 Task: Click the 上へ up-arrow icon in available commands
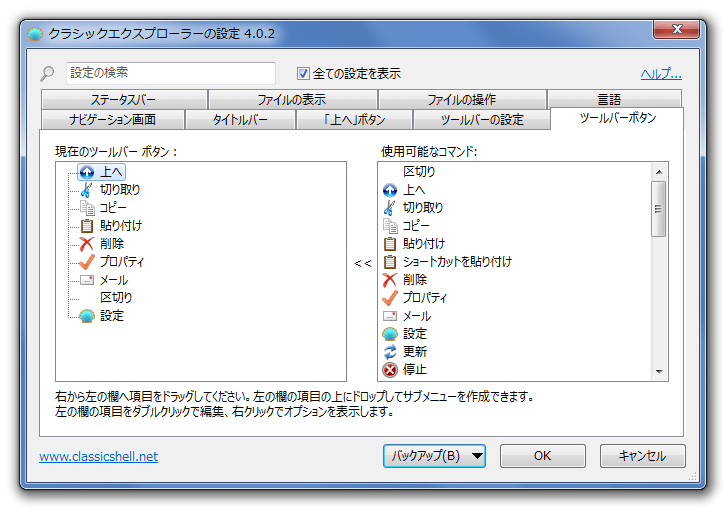tap(390, 190)
